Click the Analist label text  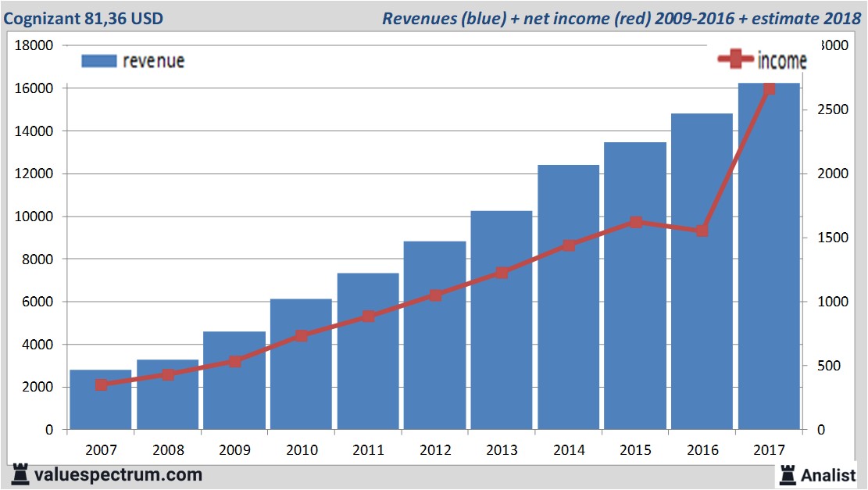tap(830, 474)
